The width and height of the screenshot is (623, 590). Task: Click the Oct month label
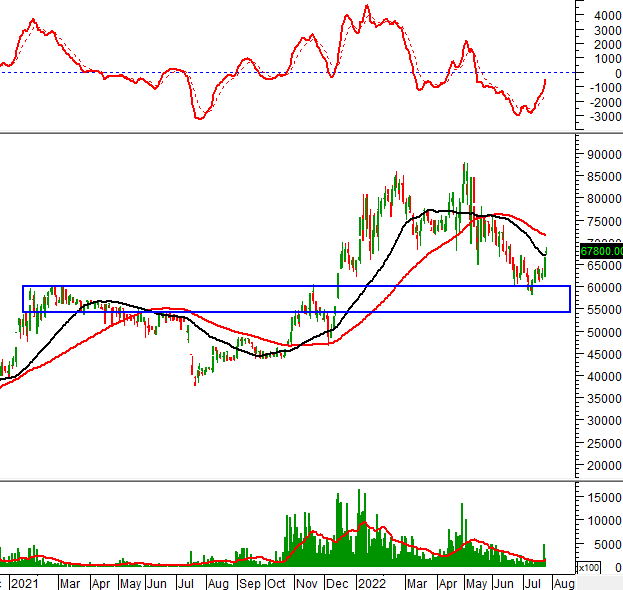click(276, 584)
